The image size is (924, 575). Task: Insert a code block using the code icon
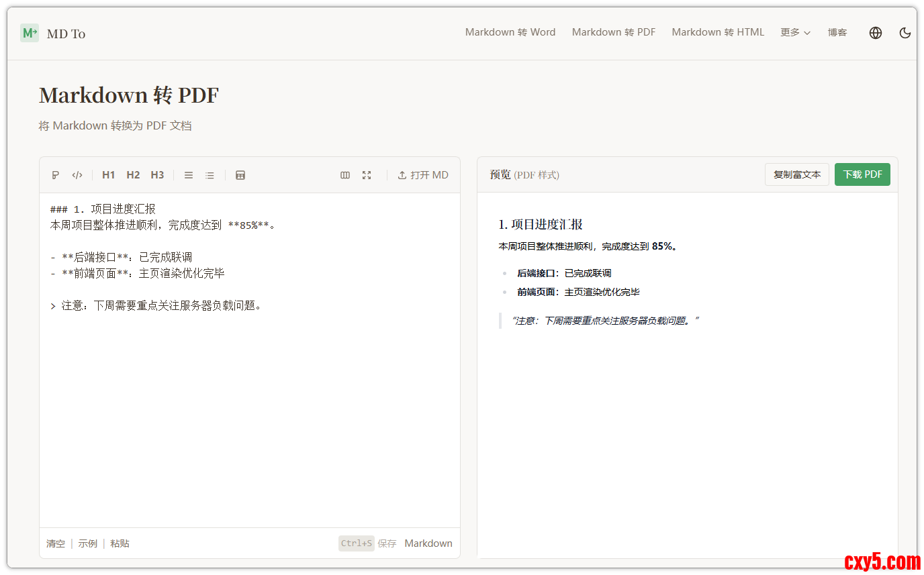pos(77,175)
